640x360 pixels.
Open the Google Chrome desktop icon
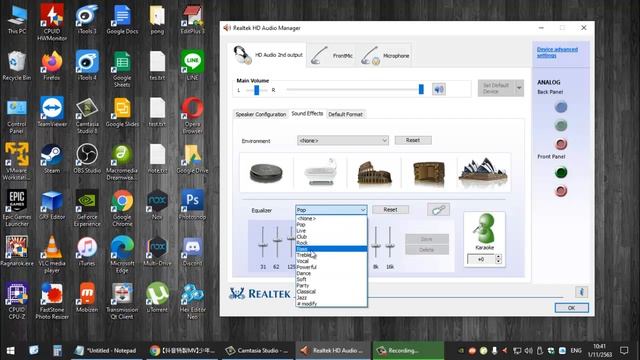(x=122, y=208)
